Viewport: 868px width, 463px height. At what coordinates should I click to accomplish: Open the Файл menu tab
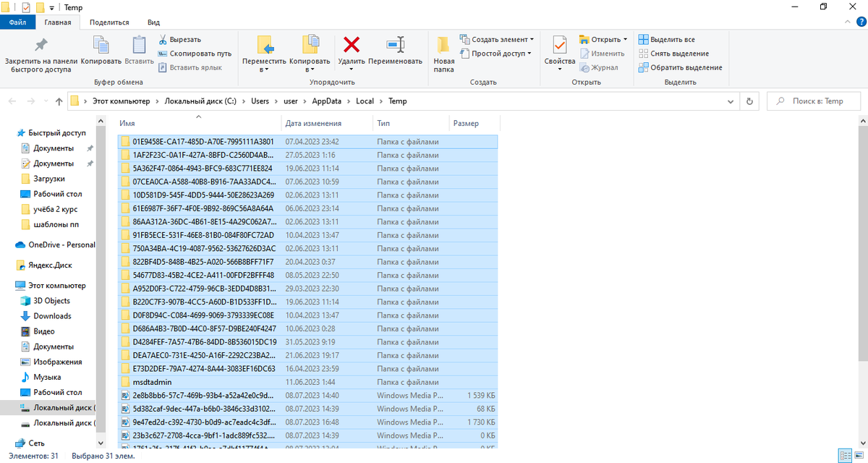coord(18,22)
